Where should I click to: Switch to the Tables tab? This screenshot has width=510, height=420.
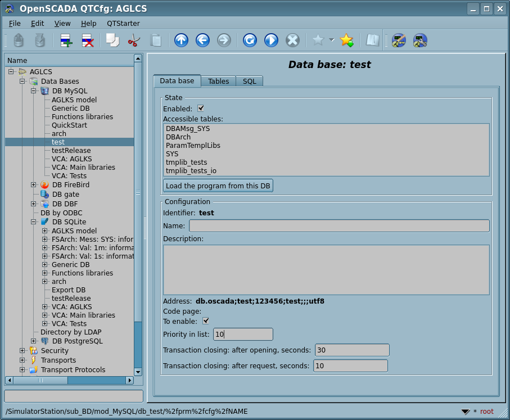(218, 81)
